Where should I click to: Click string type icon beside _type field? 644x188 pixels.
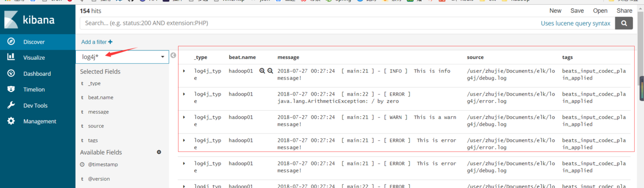pos(82,83)
